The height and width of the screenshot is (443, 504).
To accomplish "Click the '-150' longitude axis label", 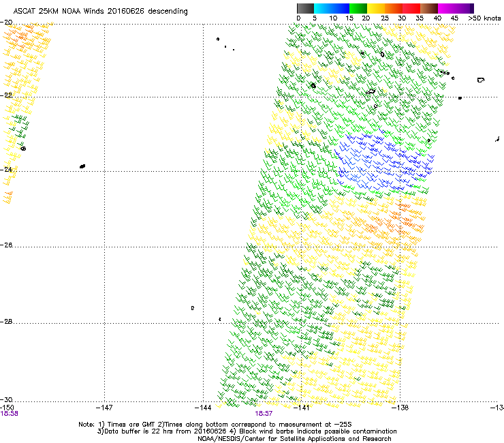I will pyautogui.click(x=7, y=408).
